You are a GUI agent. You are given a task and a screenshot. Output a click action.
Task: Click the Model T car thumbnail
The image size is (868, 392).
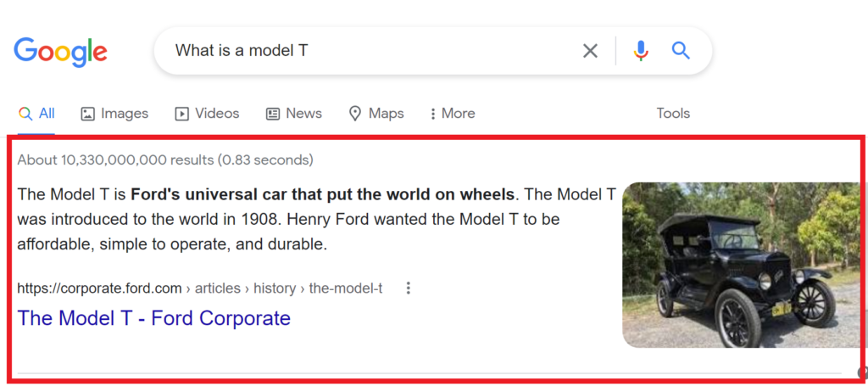(741, 265)
